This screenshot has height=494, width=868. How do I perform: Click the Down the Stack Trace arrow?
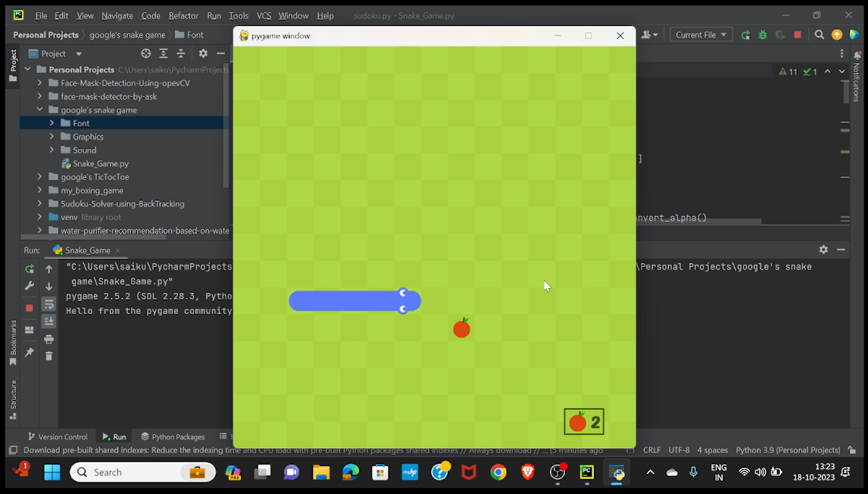tap(49, 286)
